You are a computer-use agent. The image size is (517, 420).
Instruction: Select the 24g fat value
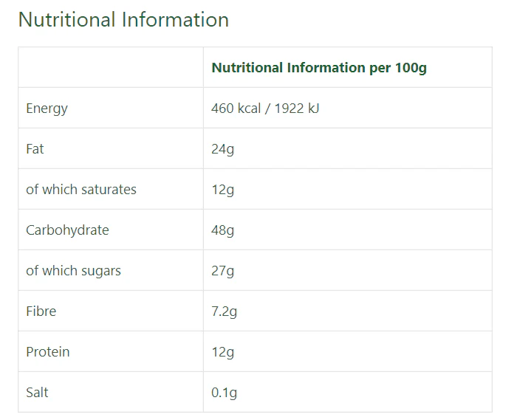click(x=222, y=149)
